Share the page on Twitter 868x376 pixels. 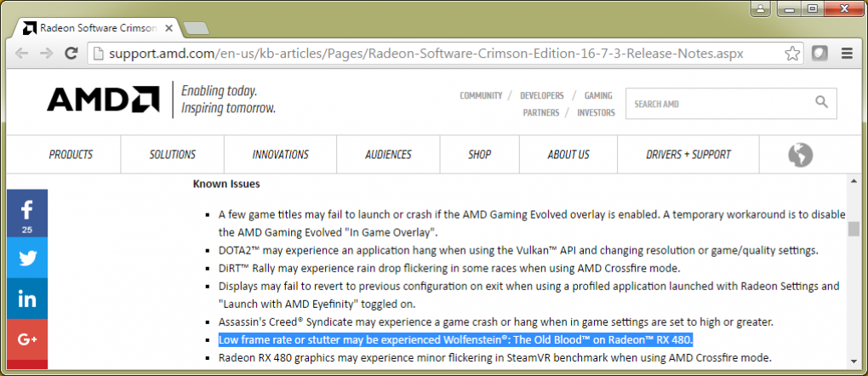[x=27, y=258]
